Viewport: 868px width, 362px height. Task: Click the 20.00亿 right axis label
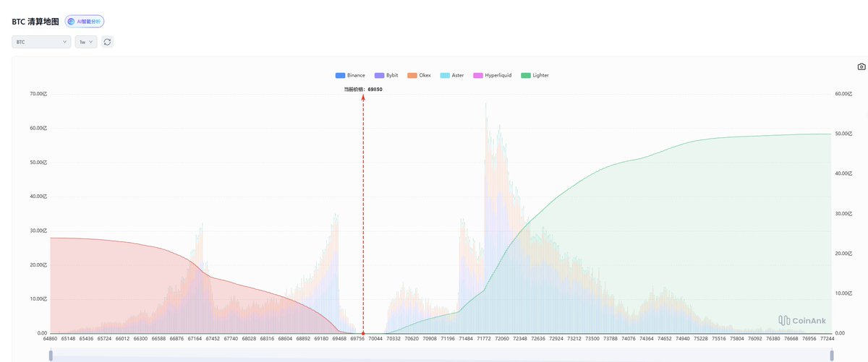(845, 254)
